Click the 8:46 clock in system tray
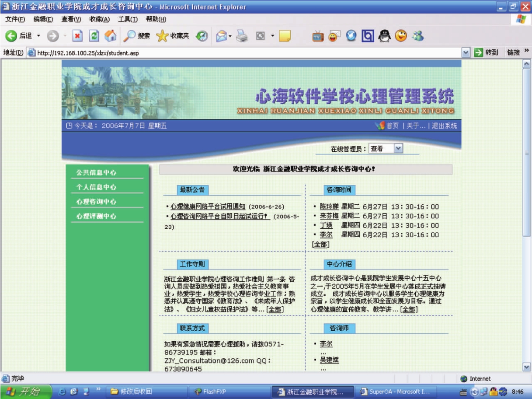Viewport: 532px width, 399px height. 517,392
